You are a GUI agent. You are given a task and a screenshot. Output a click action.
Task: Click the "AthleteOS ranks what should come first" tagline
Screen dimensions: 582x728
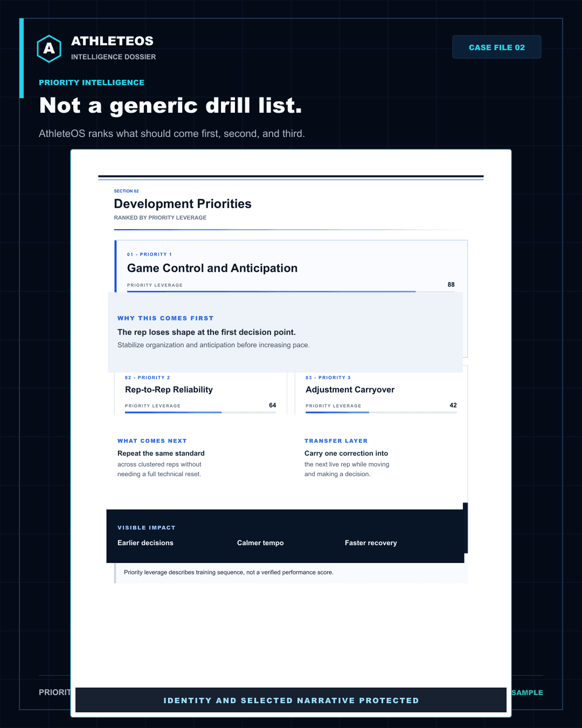172,134
